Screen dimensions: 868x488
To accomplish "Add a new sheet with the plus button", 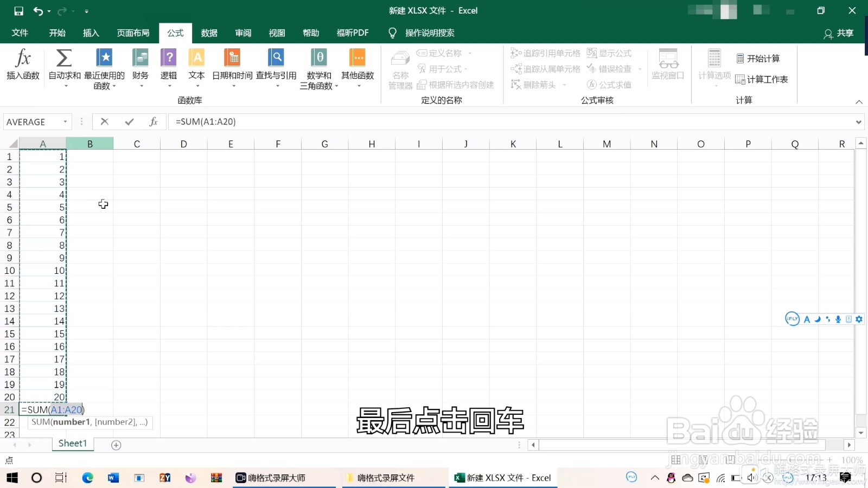I will click(x=116, y=444).
